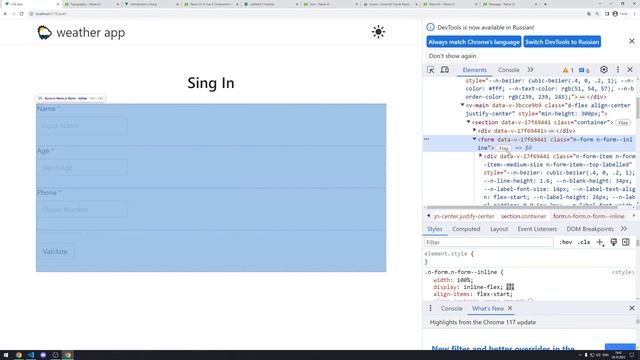Open VS Code from taskbar
640x360 pixels.
tap(31, 355)
